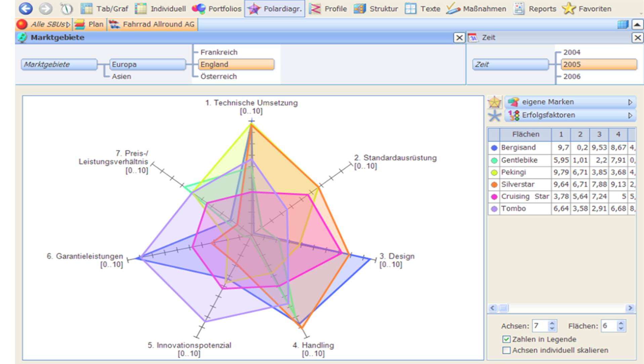Select year 2006
This screenshot has height=364, width=644.
pyautogui.click(x=572, y=76)
